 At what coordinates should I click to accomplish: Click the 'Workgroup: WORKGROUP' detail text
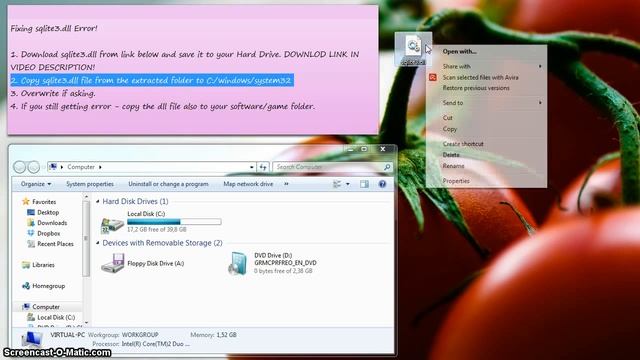(123, 335)
